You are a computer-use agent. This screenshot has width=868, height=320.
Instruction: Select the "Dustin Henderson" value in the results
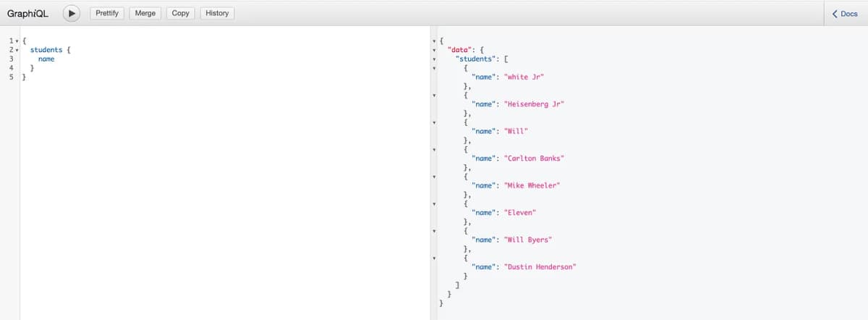pos(540,267)
